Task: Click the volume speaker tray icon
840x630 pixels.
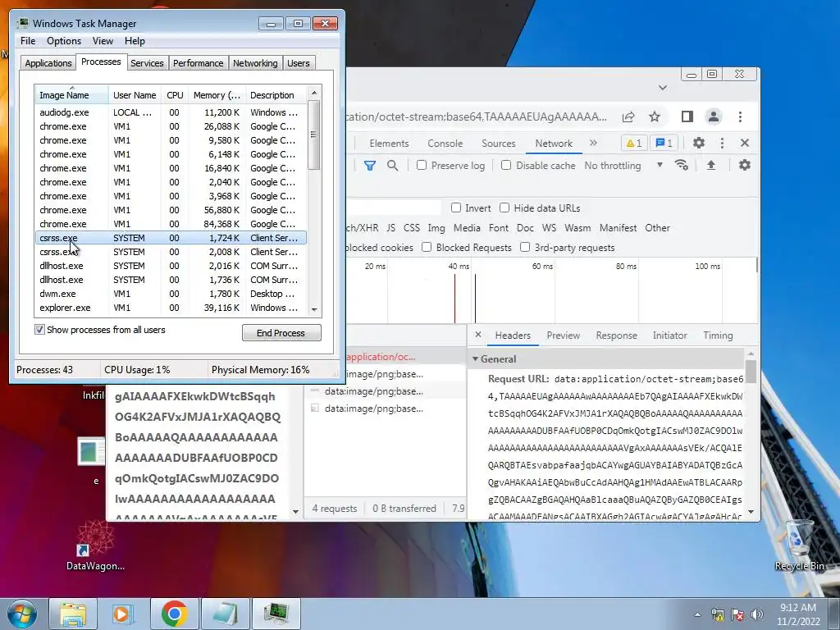Action: (x=757, y=614)
